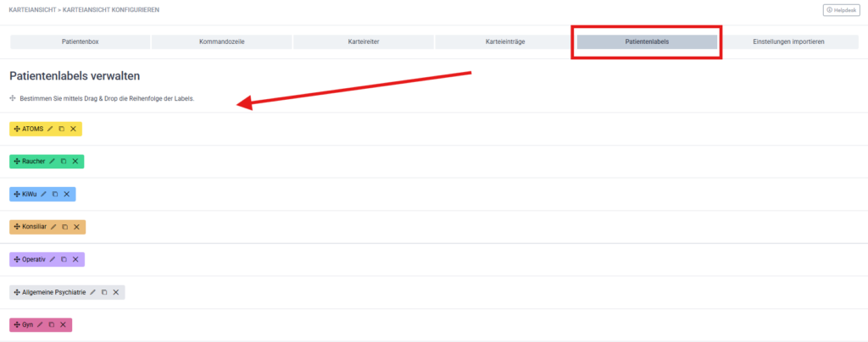Copy the Operativ label
Viewport: 868px width, 342px height.
(x=64, y=259)
